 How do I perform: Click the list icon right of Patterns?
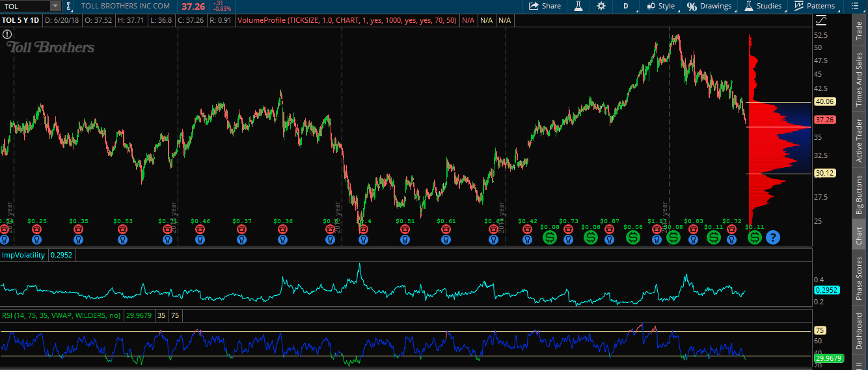[x=855, y=6]
